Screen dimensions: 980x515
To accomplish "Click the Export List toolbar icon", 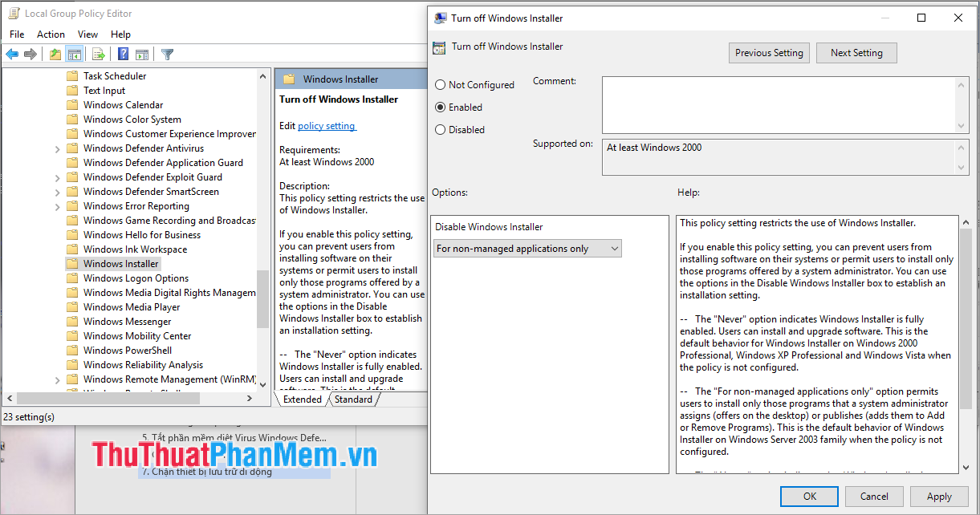I will click(x=97, y=54).
